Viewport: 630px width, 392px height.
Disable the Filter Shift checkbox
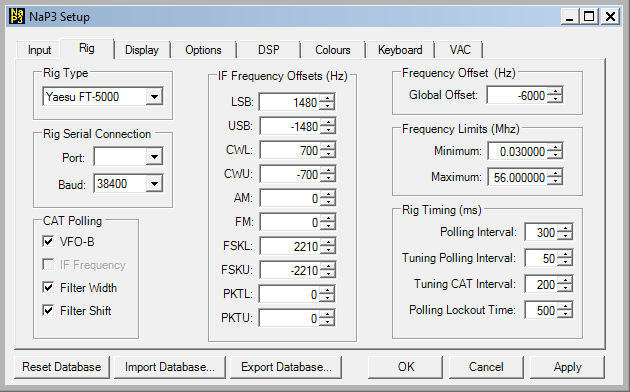48,310
